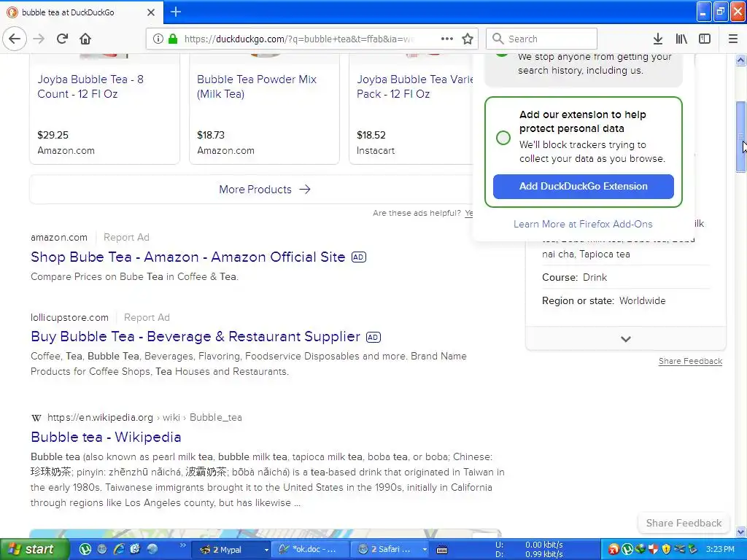747x560 pixels.
Task: Open the library bookmarks and history
Action: coord(681,39)
